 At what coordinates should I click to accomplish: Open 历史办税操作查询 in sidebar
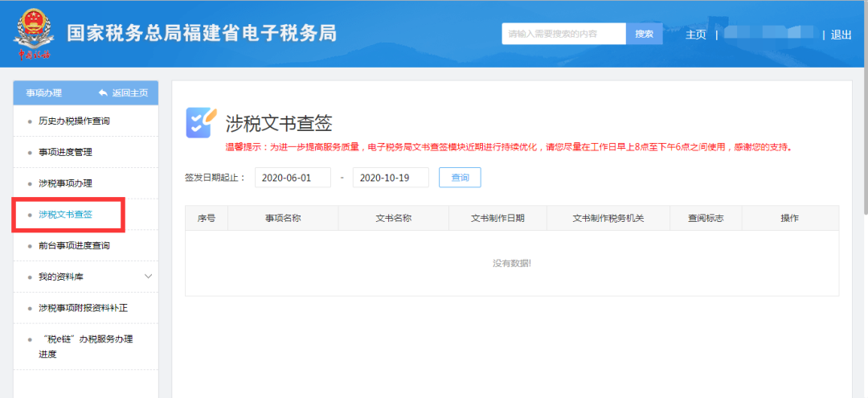[x=74, y=121]
